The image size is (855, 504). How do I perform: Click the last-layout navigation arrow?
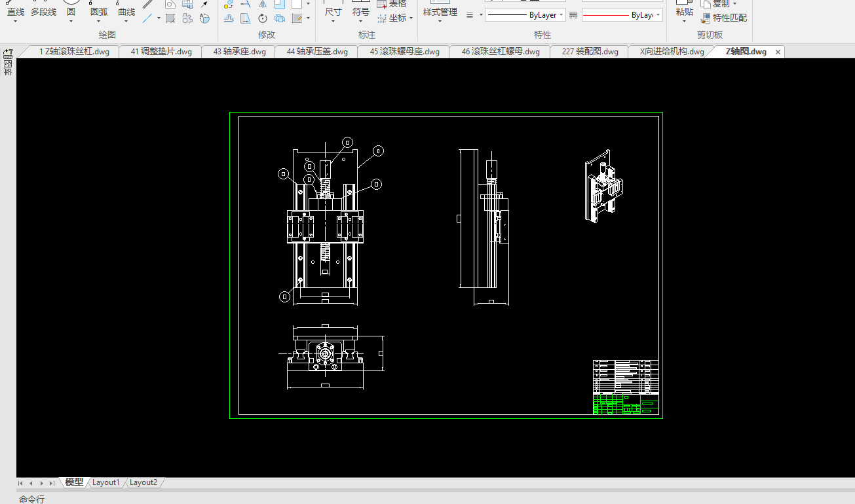coord(52,483)
